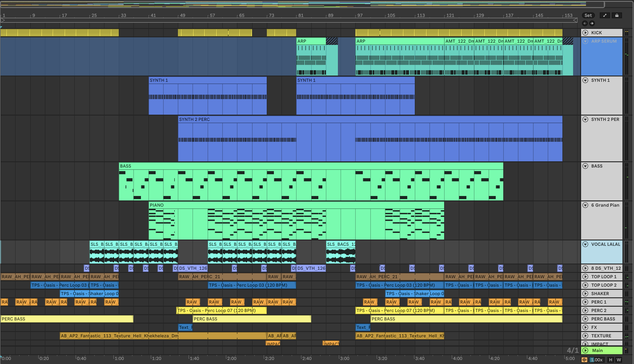The image size is (634, 364).
Task: Click the Set locator button
Action: (x=588, y=16)
